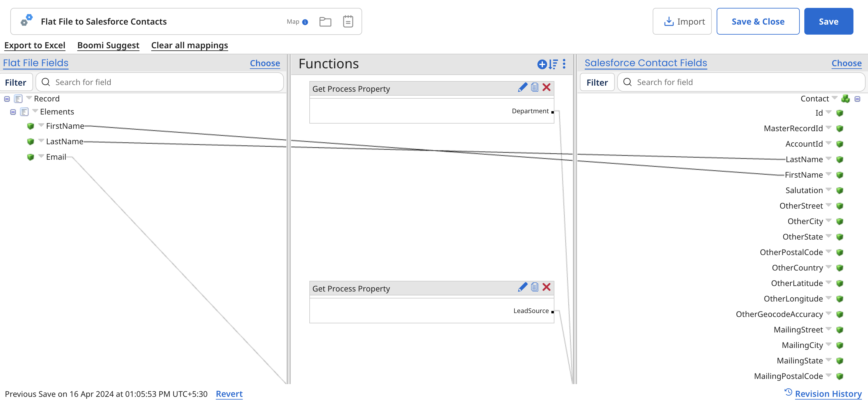Click the green shield icon next to Id field
Image resolution: width=868 pixels, height=402 pixels.
click(839, 113)
